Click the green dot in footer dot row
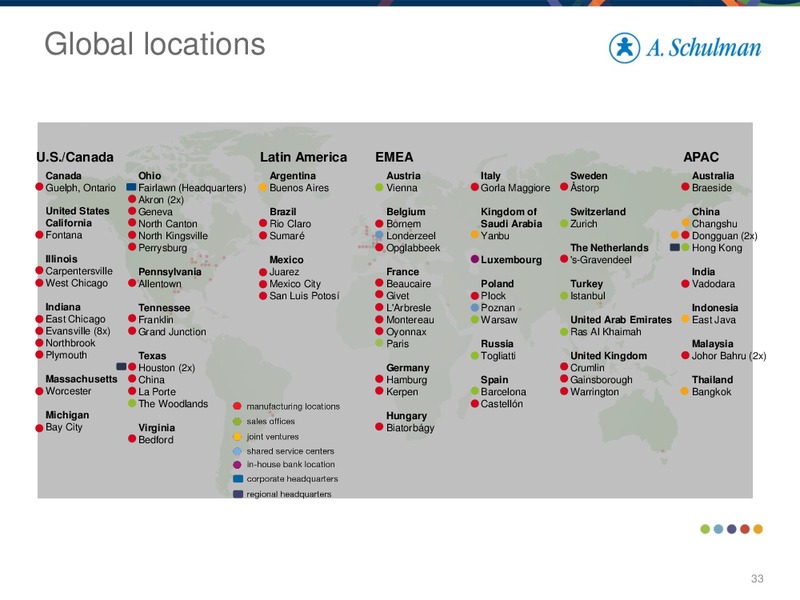Viewport: 800px width, 600px height. click(x=705, y=529)
